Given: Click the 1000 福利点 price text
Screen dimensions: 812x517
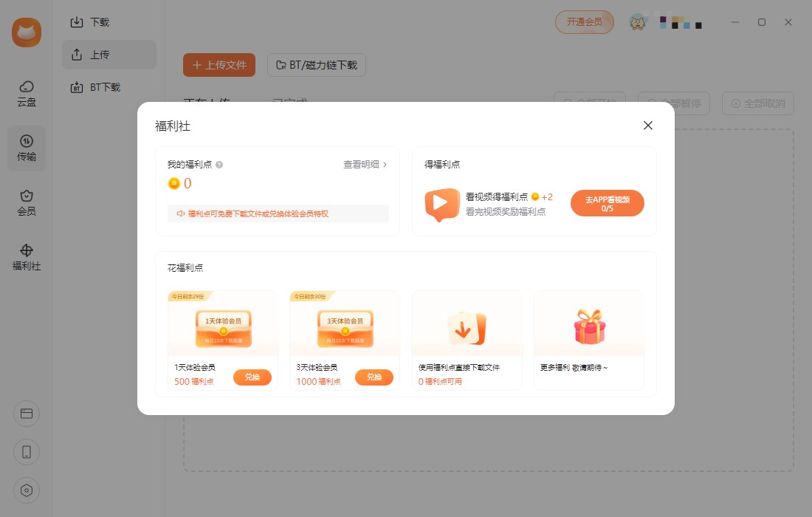Looking at the screenshot, I should 318,381.
